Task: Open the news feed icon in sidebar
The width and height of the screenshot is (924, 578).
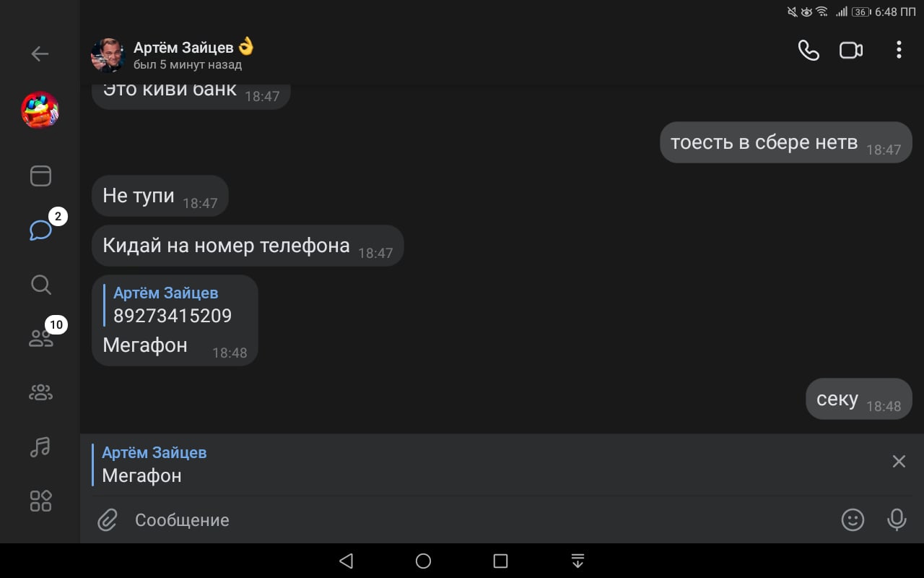Action: [x=40, y=176]
